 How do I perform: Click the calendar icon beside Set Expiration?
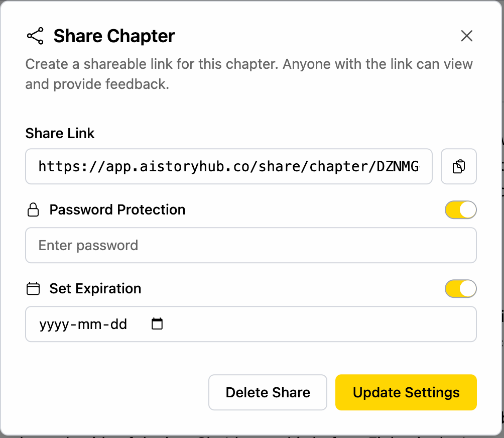pos(33,288)
